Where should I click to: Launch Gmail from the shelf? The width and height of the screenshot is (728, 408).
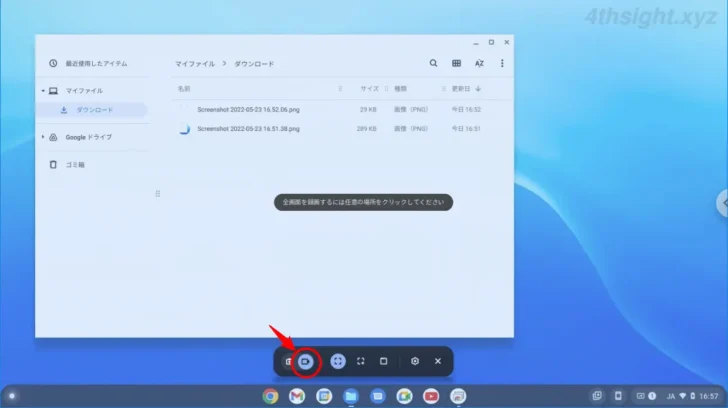click(x=297, y=396)
